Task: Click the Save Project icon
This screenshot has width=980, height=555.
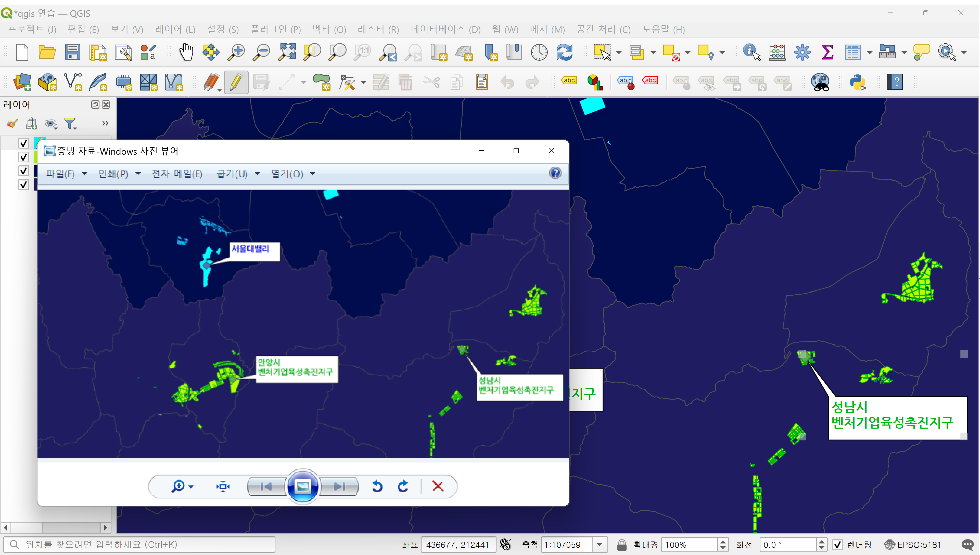Action: 72,52
